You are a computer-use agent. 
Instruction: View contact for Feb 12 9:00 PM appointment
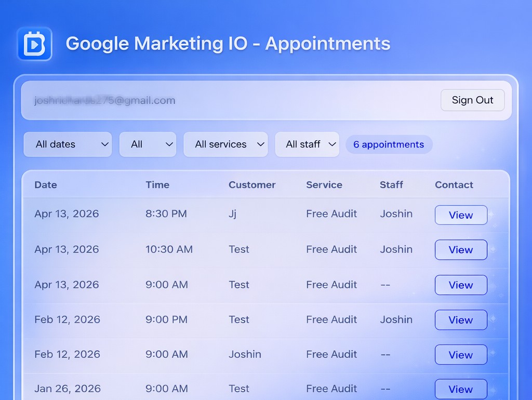tap(461, 320)
